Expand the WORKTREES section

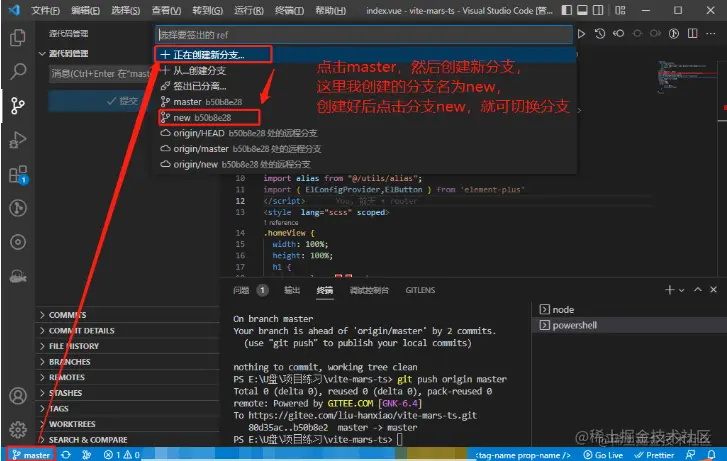(128, 424)
